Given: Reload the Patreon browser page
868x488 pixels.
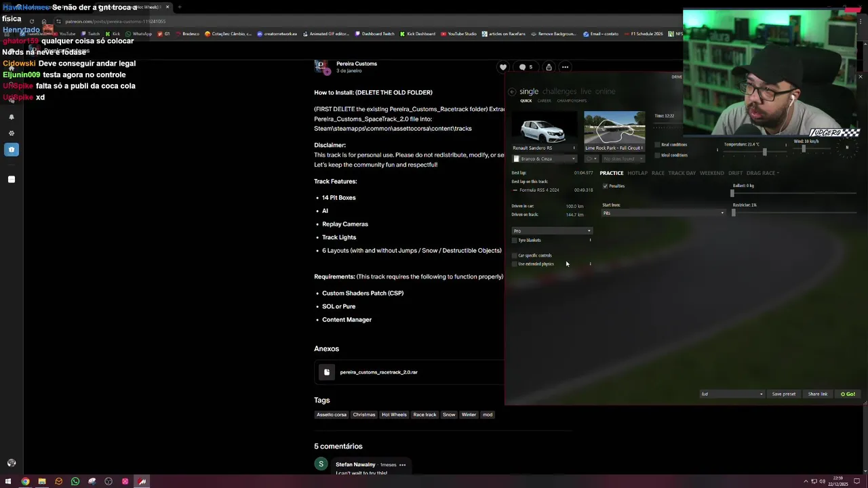Looking at the screenshot, I should coord(31,21).
